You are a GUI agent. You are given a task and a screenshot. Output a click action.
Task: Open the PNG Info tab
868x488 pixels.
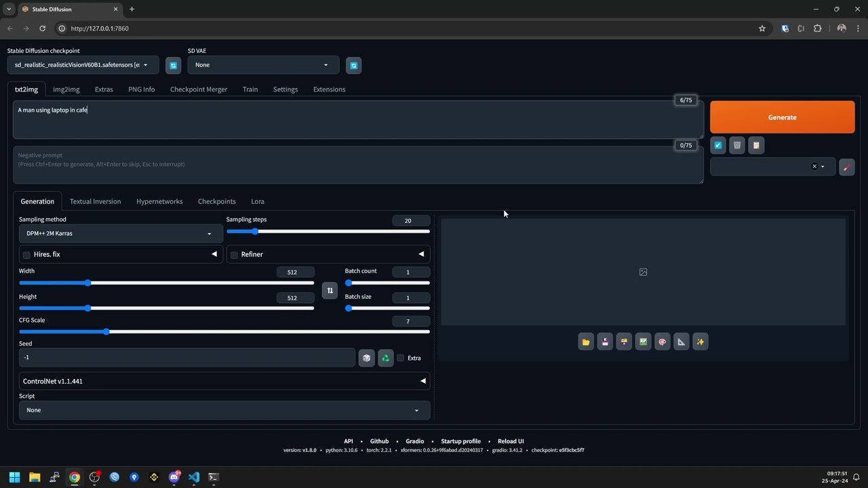point(142,89)
